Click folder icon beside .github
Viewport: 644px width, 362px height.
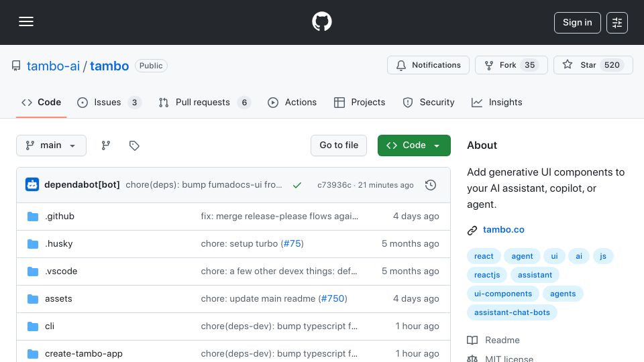pyautogui.click(x=33, y=217)
